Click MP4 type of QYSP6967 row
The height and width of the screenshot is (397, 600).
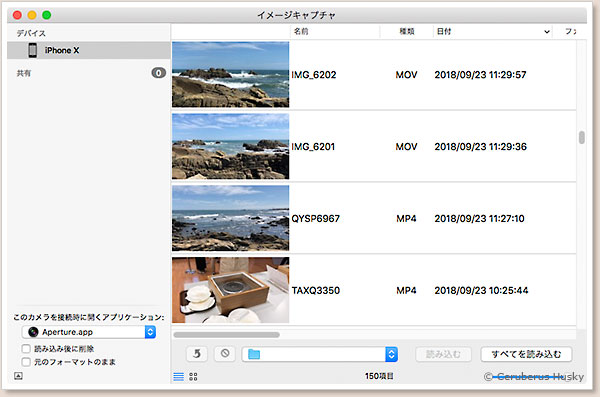[406, 219]
